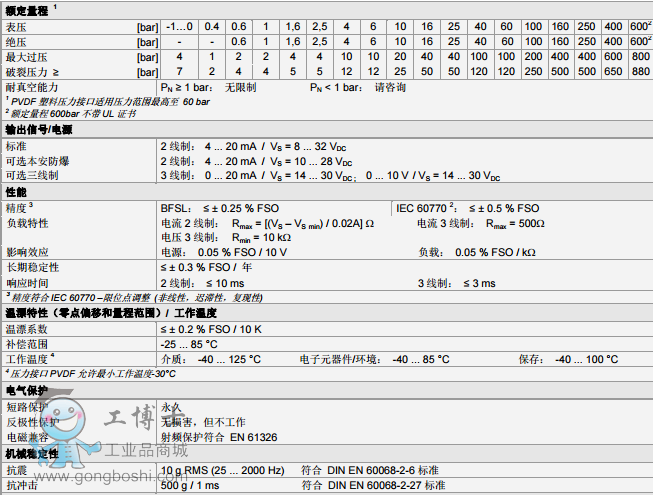Image resolution: width=653 pixels, height=495 pixels.
Task: Click the 650 burst pressure value
Action: 613,72
